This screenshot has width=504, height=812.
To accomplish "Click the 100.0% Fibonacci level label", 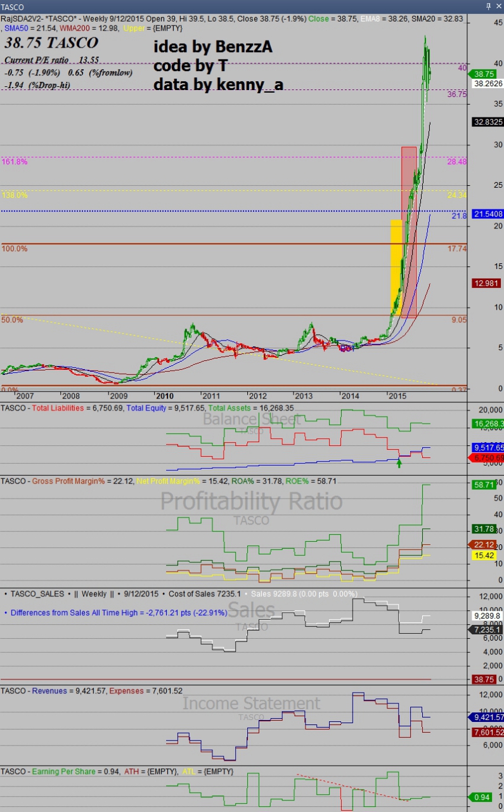I will pyautogui.click(x=15, y=249).
